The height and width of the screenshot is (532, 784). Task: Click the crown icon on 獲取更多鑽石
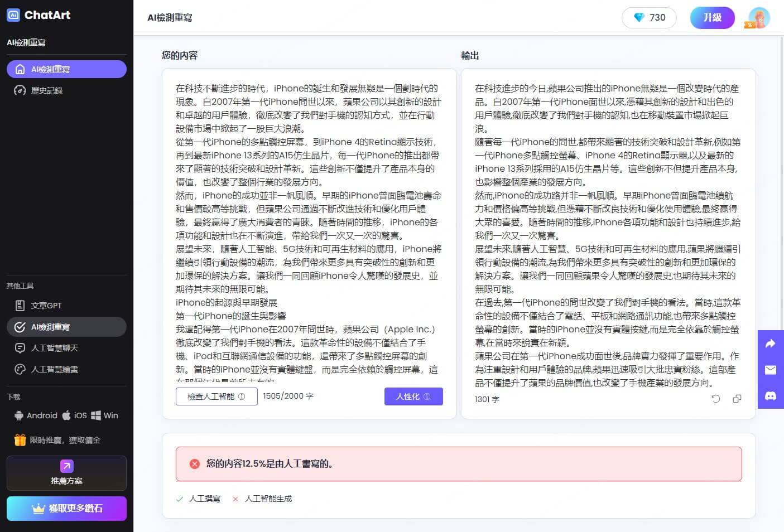tap(38, 509)
